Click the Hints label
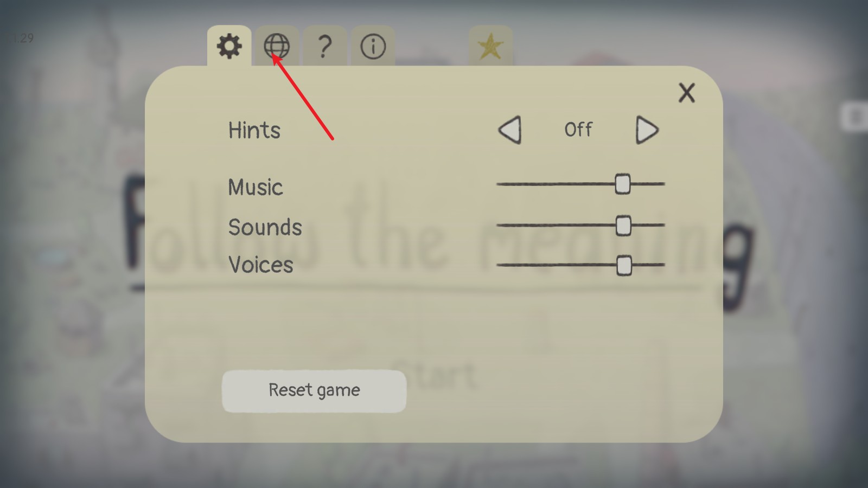Image resolution: width=868 pixels, height=488 pixels. coord(254,130)
